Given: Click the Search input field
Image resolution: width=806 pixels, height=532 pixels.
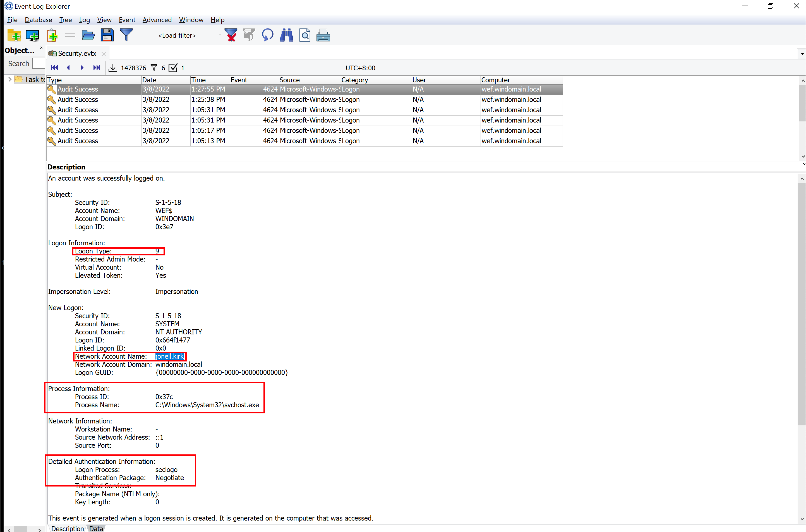Looking at the screenshot, I should click(x=39, y=64).
